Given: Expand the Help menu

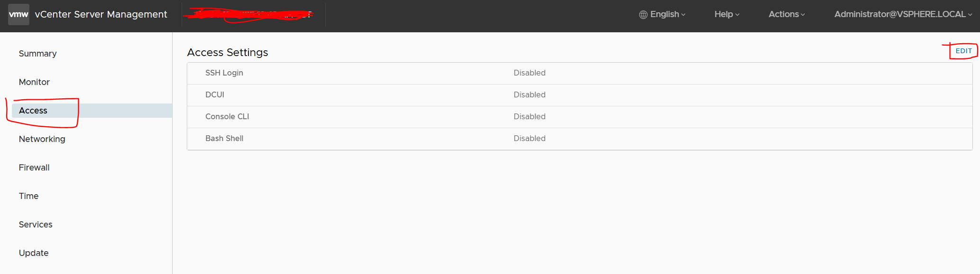Looking at the screenshot, I should tap(726, 14).
